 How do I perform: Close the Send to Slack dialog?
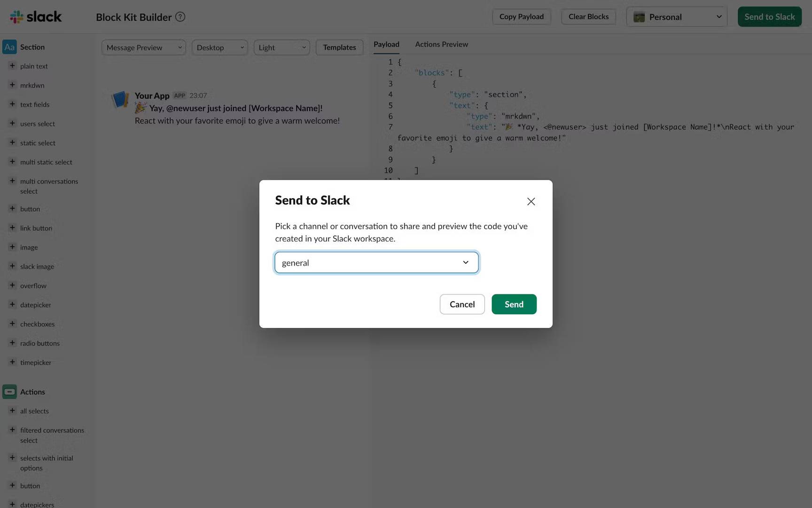[x=531, y=201]
